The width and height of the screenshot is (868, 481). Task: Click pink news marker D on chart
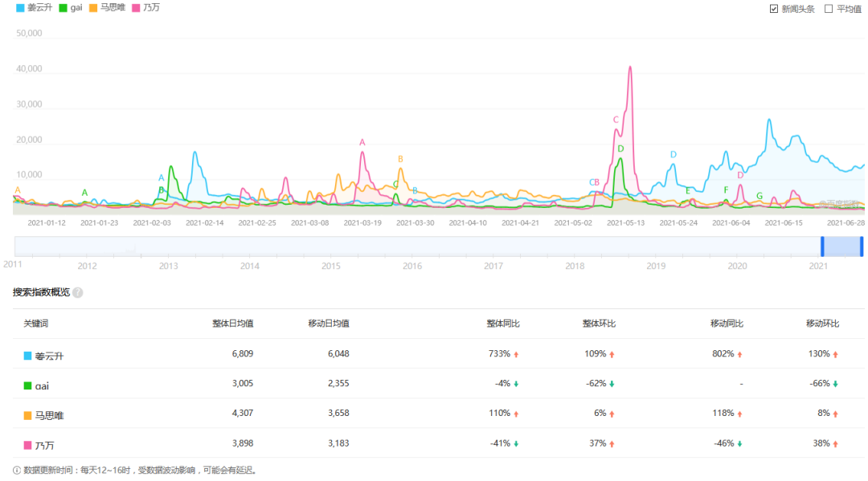740,175
